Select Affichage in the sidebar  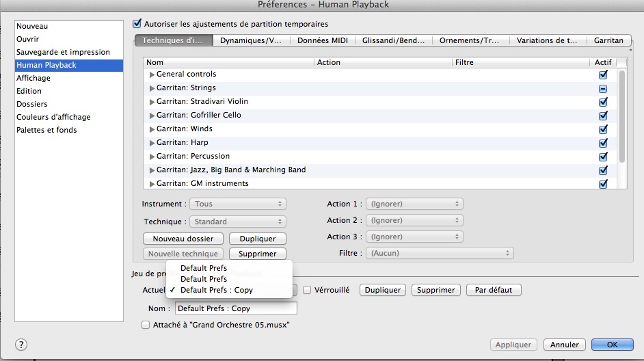33,78
